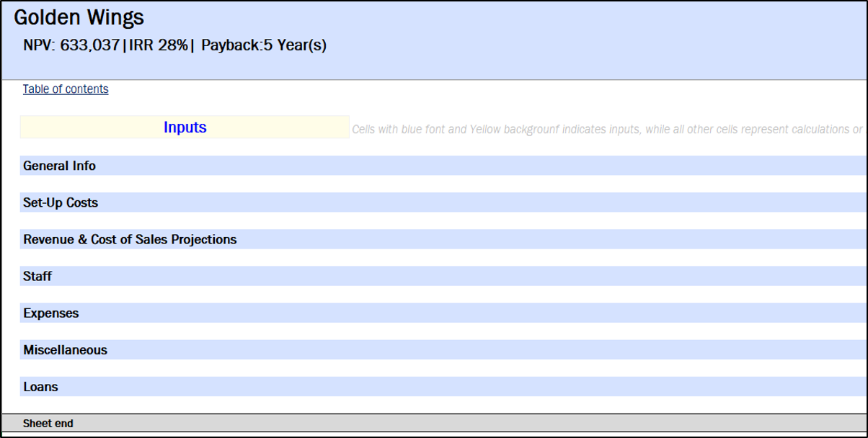Select the Payback 5 Year(s) text
868x438 pixels.
pos(264,45)
